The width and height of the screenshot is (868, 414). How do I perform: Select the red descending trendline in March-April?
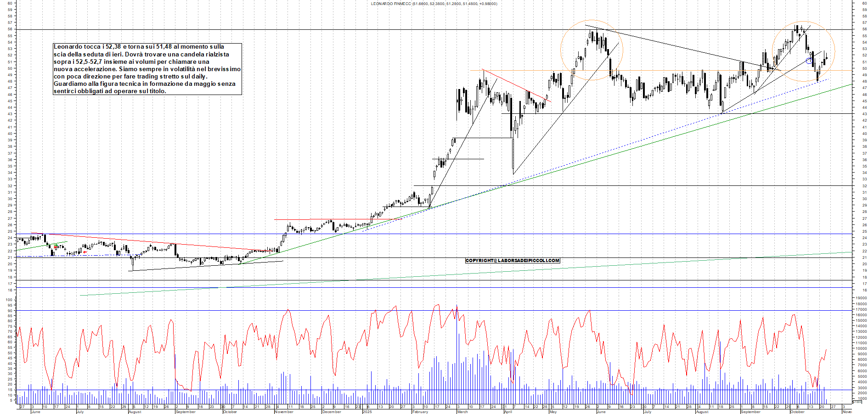514,84
